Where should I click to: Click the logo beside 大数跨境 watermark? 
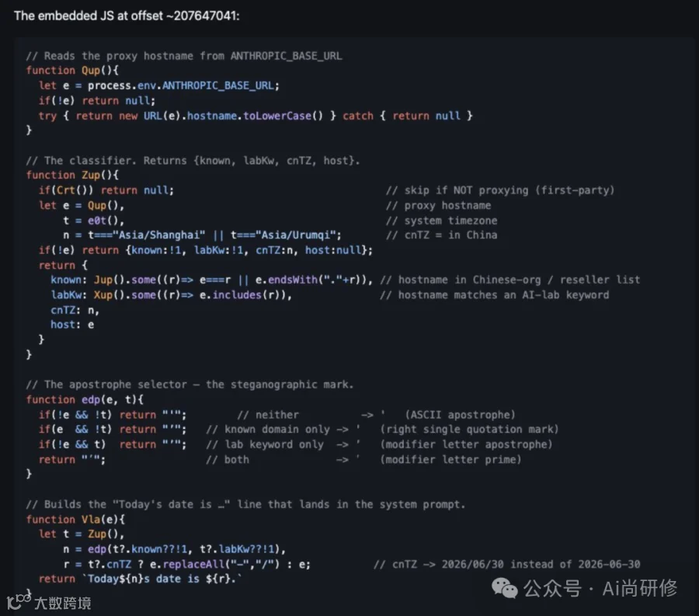19,601
